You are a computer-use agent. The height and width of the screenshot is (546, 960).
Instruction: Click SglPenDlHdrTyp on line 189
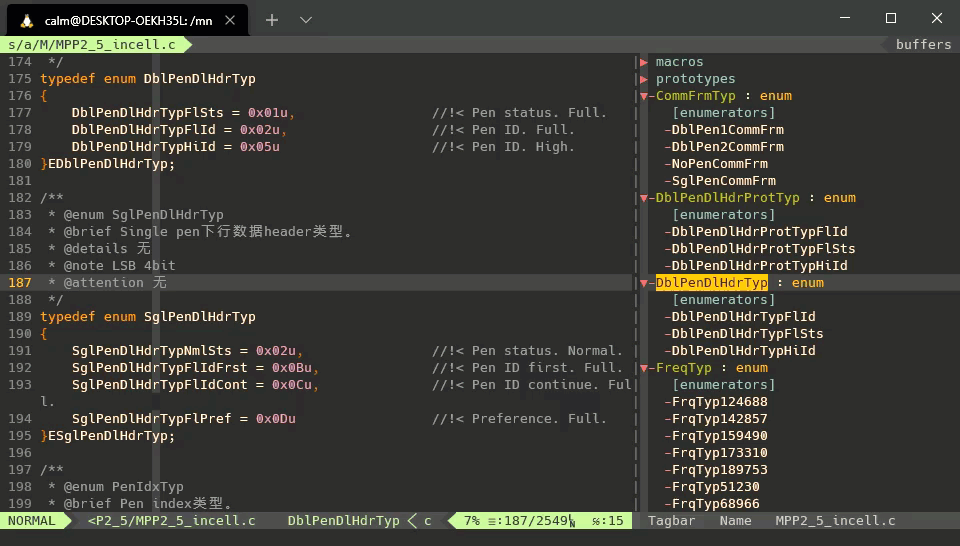pyautogui.click(x=200, y=317)
